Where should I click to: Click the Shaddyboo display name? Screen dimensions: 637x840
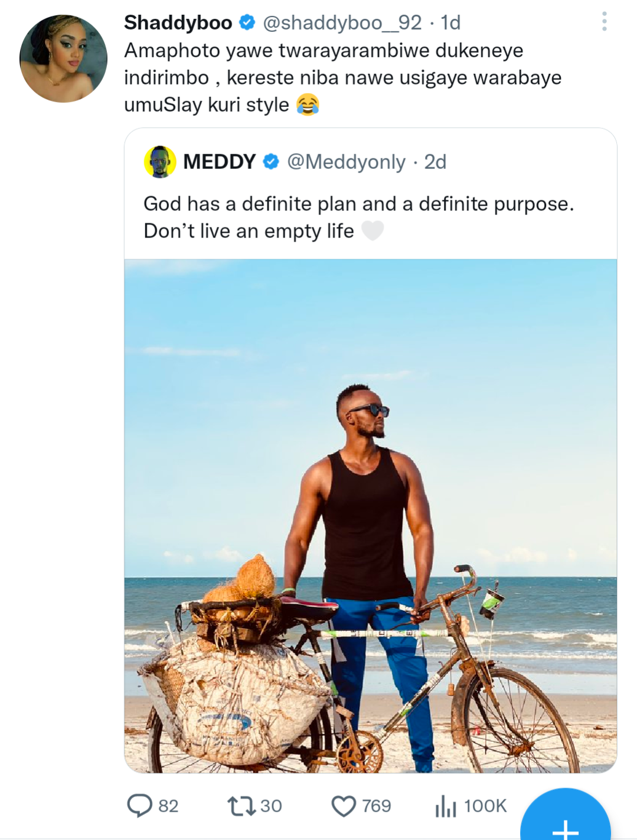[178, 22]
